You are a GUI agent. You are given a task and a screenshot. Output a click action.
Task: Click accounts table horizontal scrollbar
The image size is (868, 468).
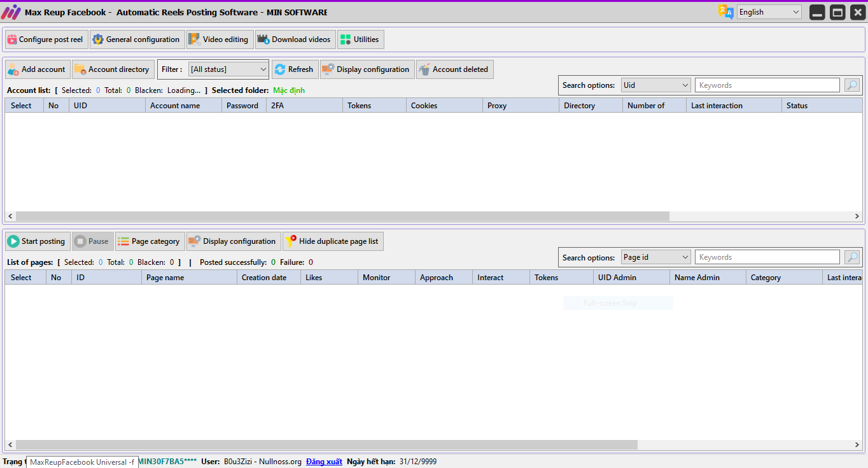(x=342, y=216)
